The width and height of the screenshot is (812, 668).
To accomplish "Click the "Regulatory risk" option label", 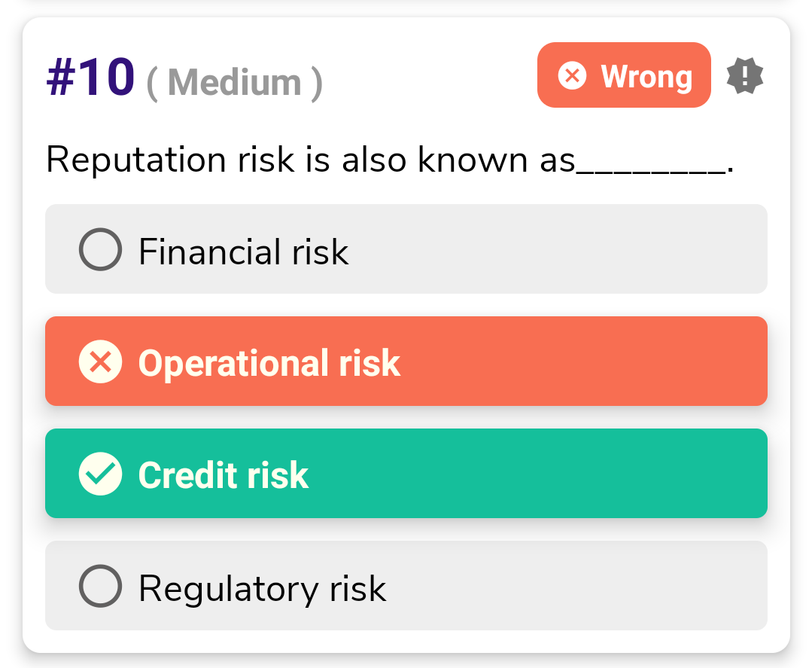I will 262,588.
